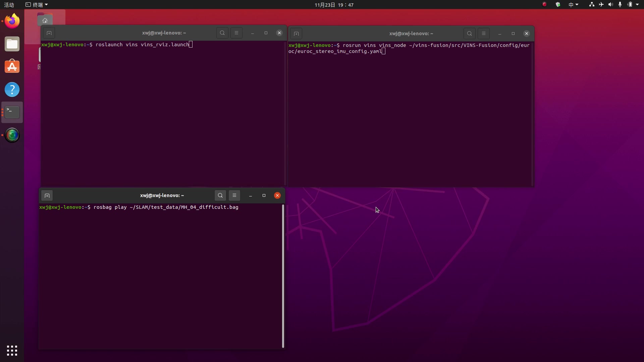This screenshot has height=362, width=644.
Task: Open Files manager in dock
Action: 12,44
